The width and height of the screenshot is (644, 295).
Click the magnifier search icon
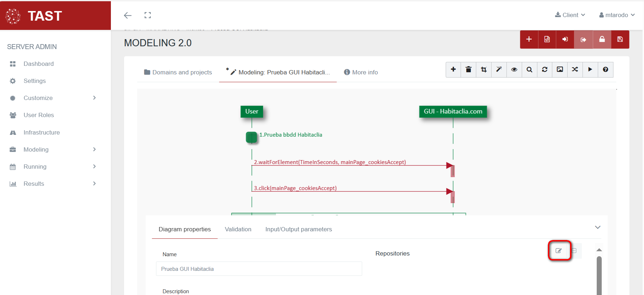[x=529, y=70]
